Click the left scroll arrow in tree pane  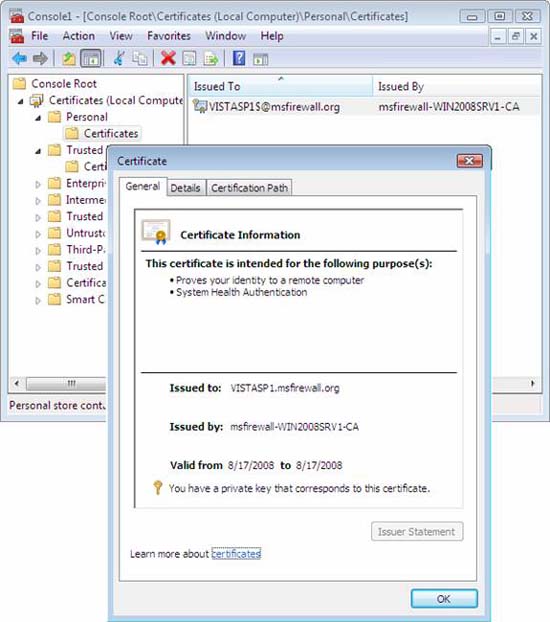pos(17,384)
